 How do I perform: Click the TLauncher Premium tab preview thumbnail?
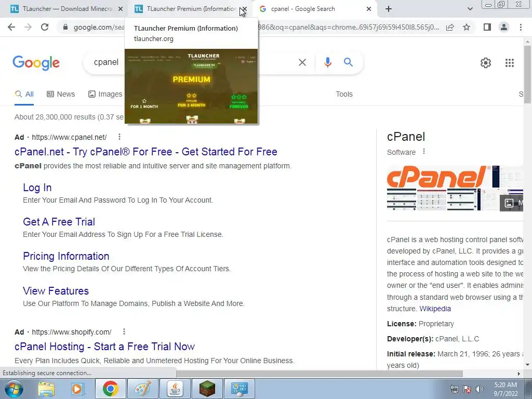191,86
